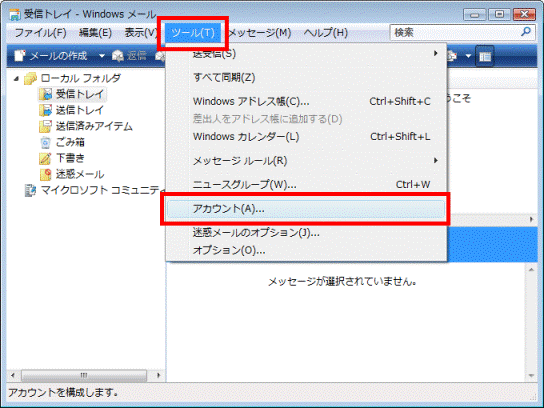This screenshot has width=544, height=408.
Task: Click the 返信 toolbar button
Action: pyautogui.click(x=129, y=56)
